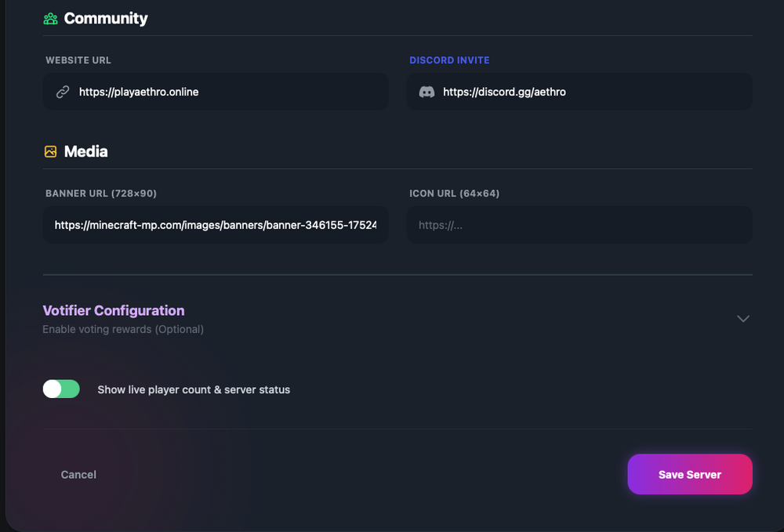Click the Media picture icon
This screenshot has width=784, height=532.
(50, 152)
